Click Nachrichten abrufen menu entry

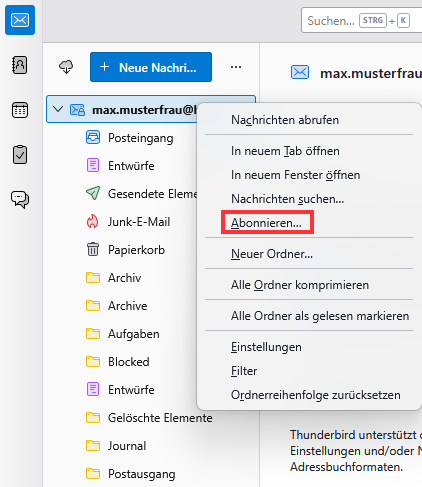285,120
